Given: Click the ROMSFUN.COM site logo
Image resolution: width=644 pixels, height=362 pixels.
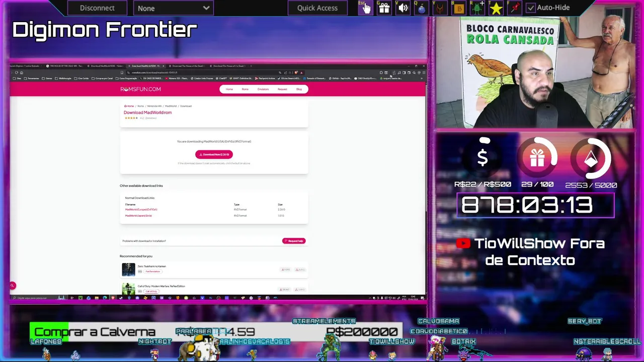Looking at the screenshot, I should (x=140, y=89).
